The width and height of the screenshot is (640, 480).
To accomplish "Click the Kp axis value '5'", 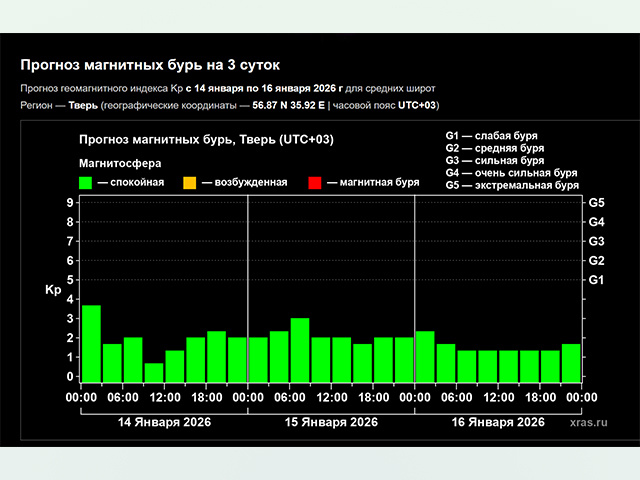I will click(x=70, y=280).
